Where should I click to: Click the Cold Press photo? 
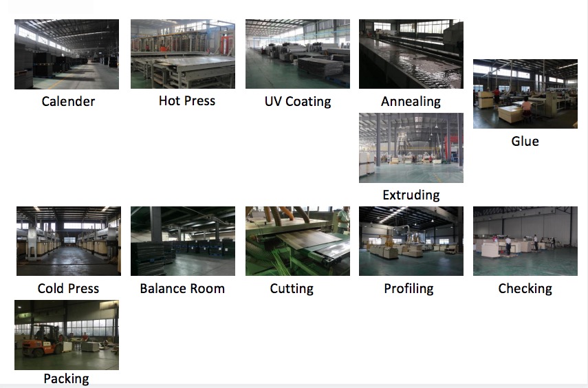69,241
